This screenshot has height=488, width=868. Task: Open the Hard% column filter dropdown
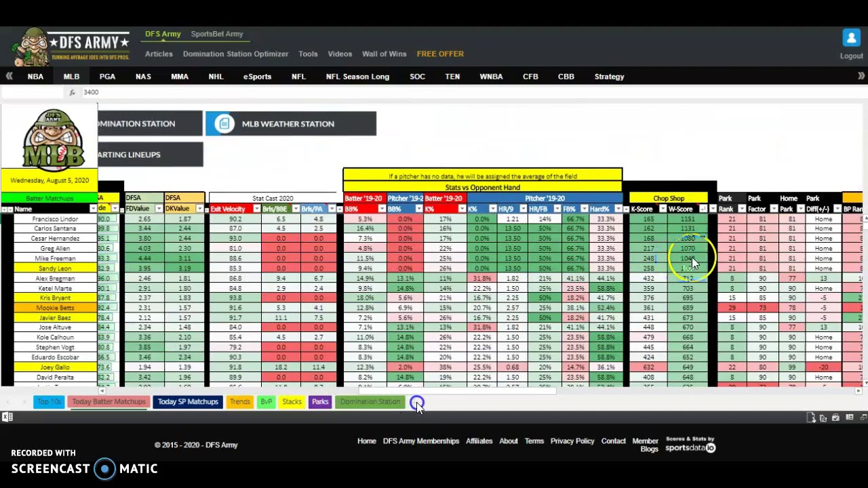click(617, 209)
